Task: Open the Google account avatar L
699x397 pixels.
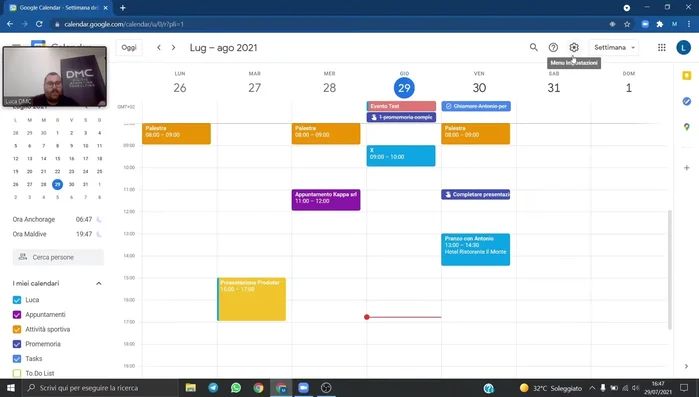Action: (683, 47)
